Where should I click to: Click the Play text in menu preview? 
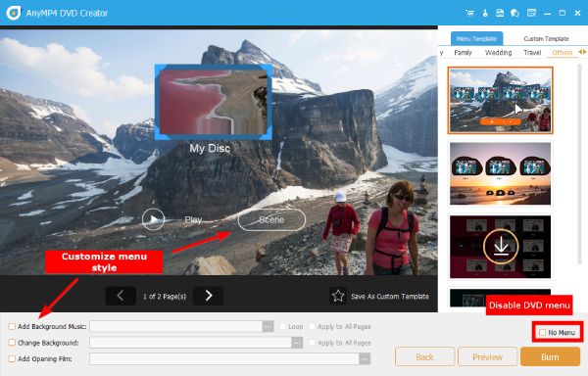pos(193,219)
